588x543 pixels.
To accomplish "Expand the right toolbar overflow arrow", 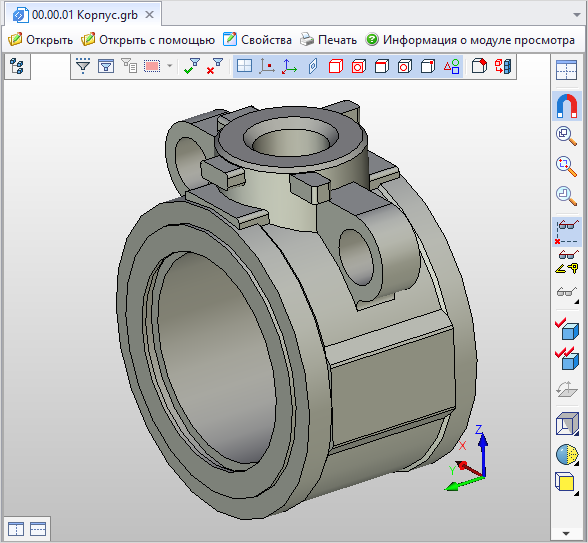I will 566,533.
